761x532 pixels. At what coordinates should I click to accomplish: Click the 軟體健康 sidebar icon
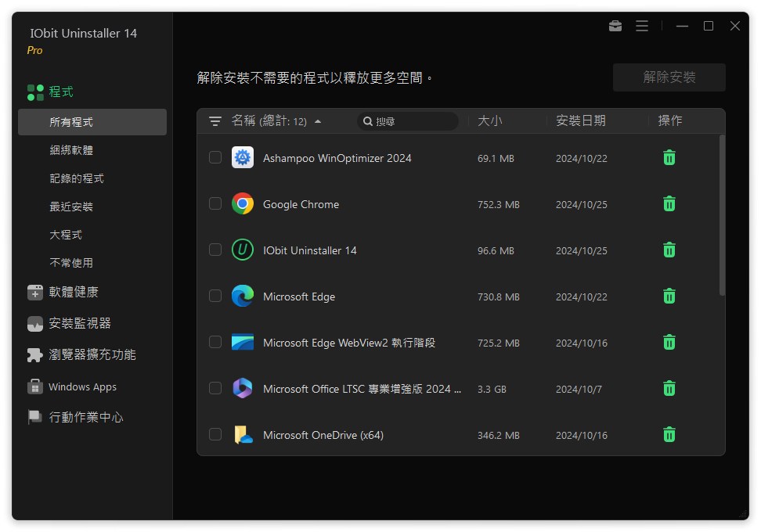coord(35,293)
